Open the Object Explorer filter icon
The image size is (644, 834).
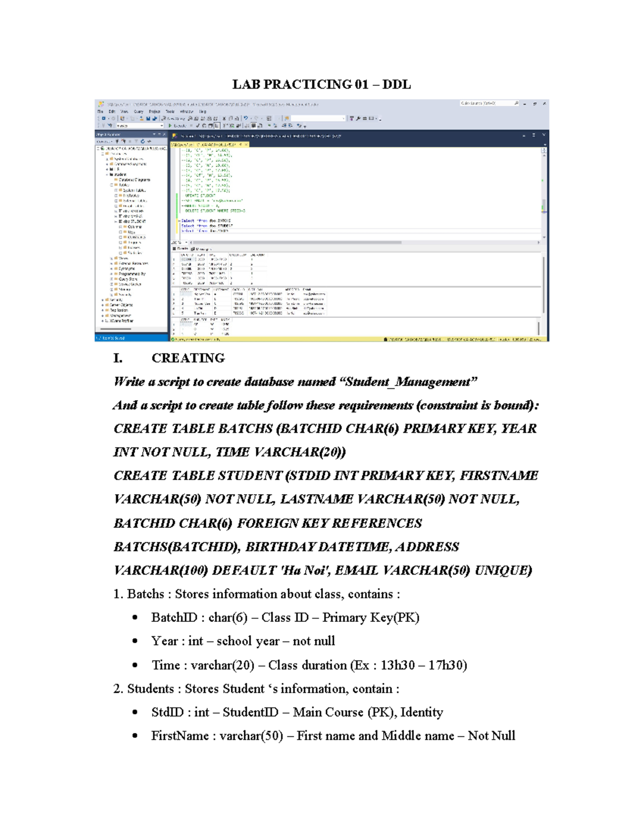[136, 141]
